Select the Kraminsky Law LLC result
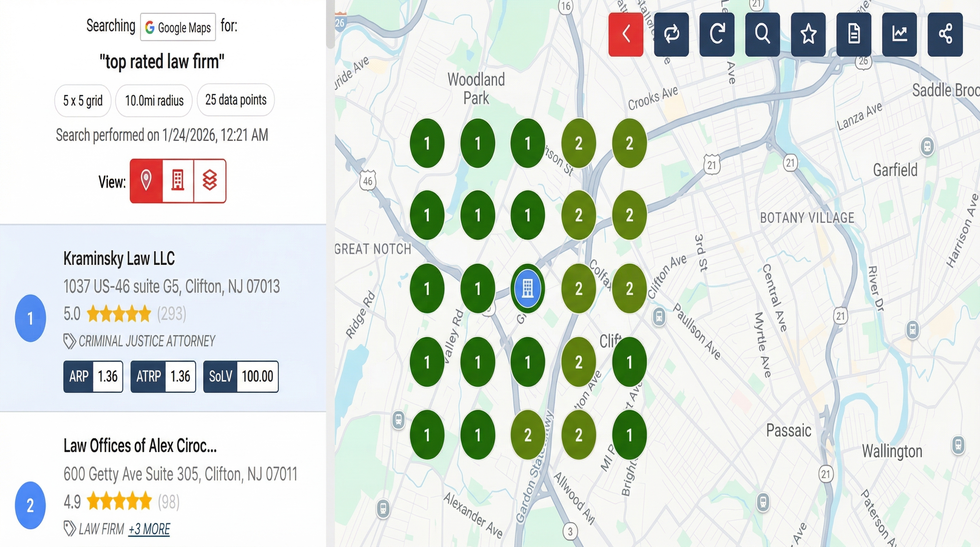The height and width of the screenshot is (547, 980). point(119,258)
